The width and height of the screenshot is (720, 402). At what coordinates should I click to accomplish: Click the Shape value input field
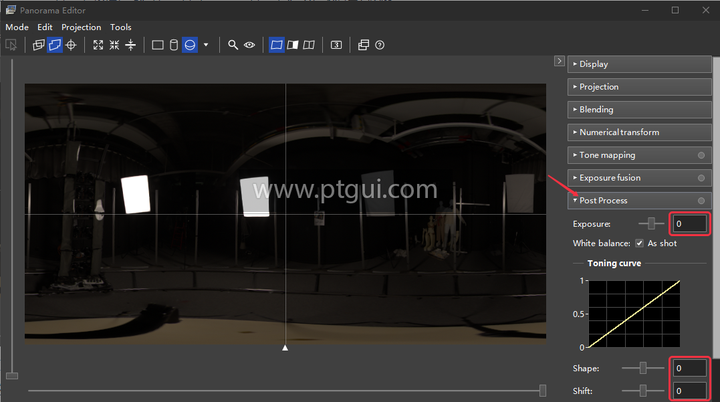[x=689, y=368]
